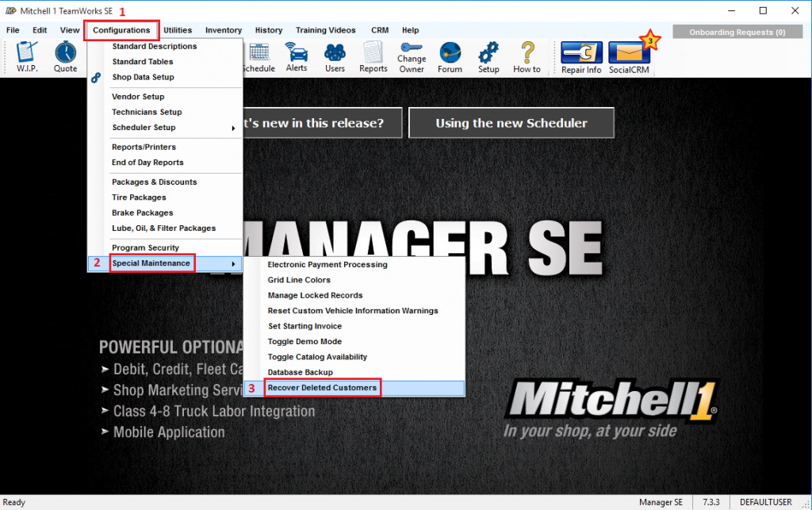The width and height of the screenshot is (812, 510).
Task: Open the Inventory menu
Action: 223,30
